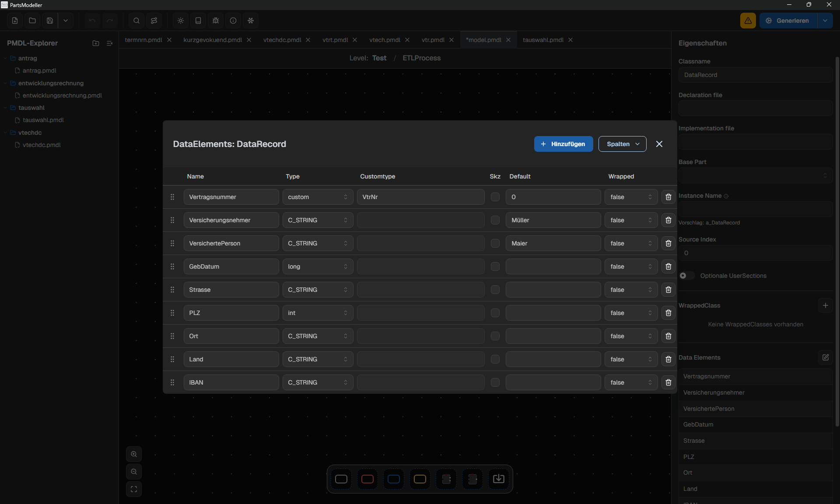Edit Data Elements with pencil icon
This screenshot has height=504, width=840.
825,357
